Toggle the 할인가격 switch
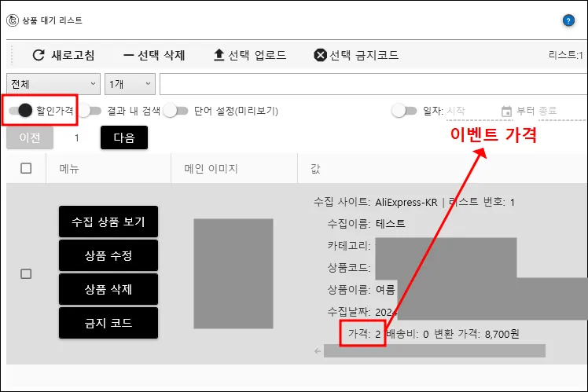588x392 pixels. click(20, 110)
